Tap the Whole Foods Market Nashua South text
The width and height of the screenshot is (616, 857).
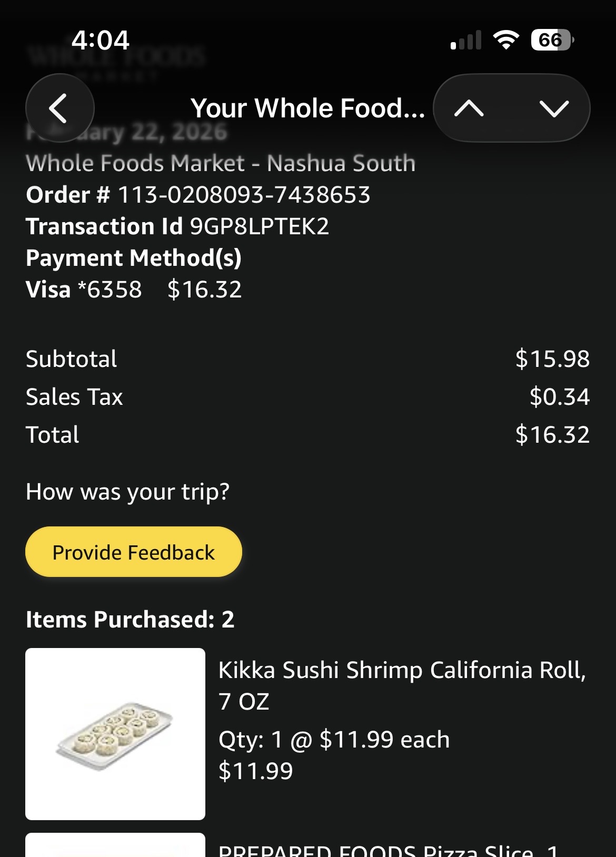221,164
